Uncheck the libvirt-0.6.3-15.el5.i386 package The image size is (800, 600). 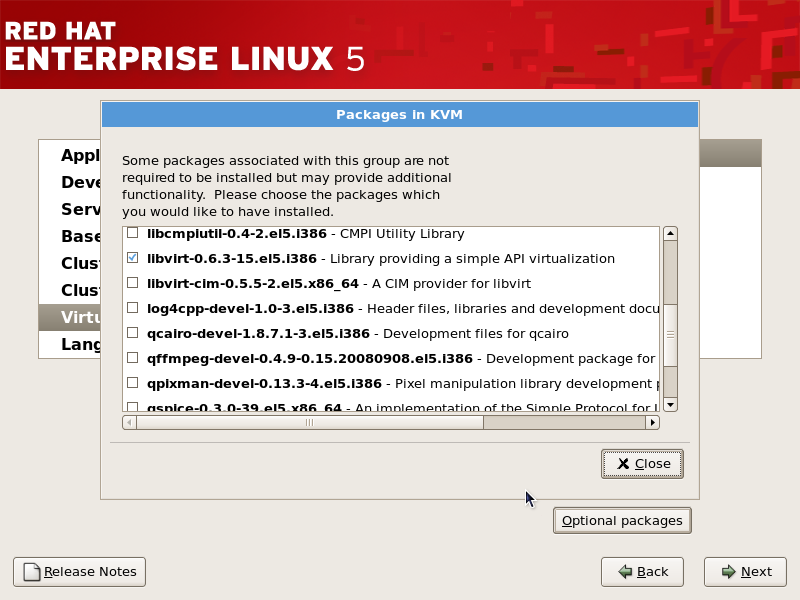[133, 258]
